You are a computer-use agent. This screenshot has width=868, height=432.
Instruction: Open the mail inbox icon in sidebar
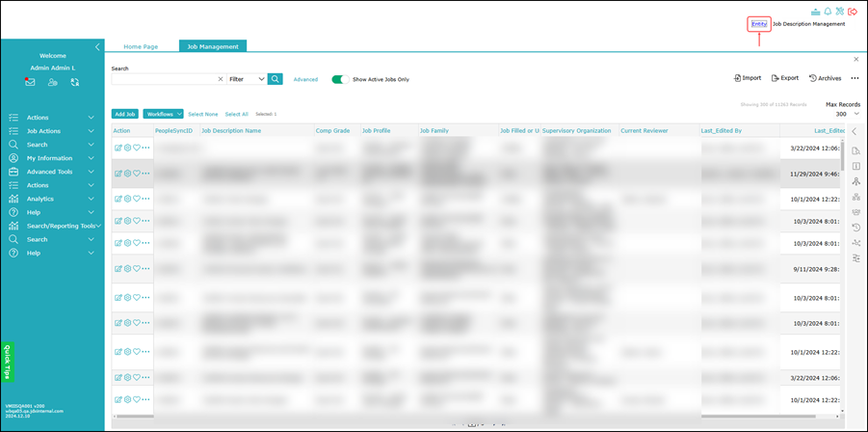(30, 82)
